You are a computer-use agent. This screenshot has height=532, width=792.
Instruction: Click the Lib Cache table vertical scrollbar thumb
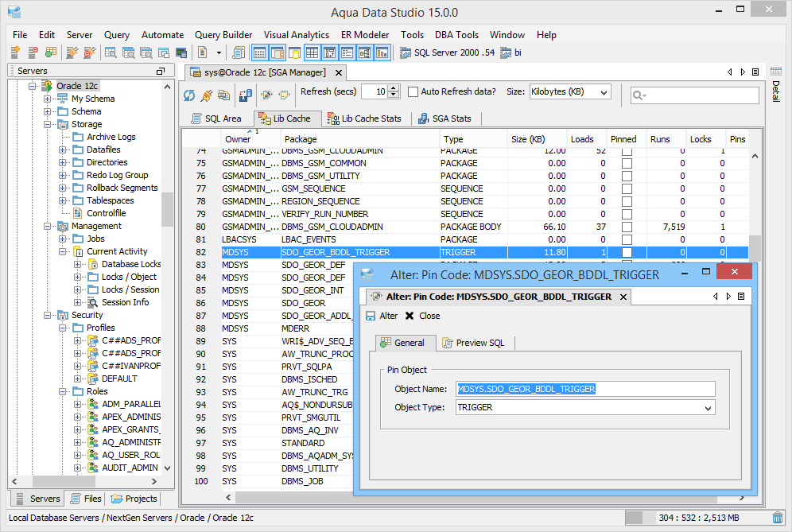755,249
